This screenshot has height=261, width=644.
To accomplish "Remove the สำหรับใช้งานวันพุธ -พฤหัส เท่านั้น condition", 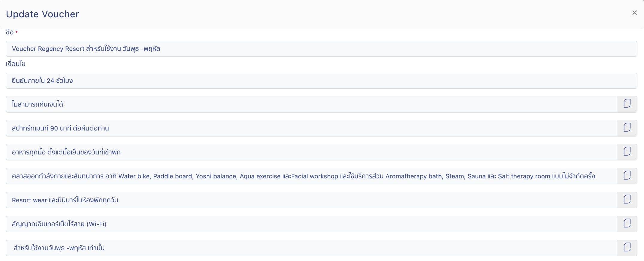I will (627, 248).
